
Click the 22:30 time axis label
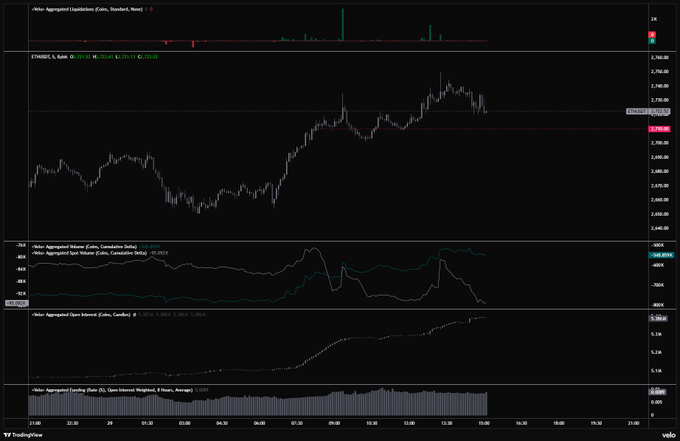[72, 423]
